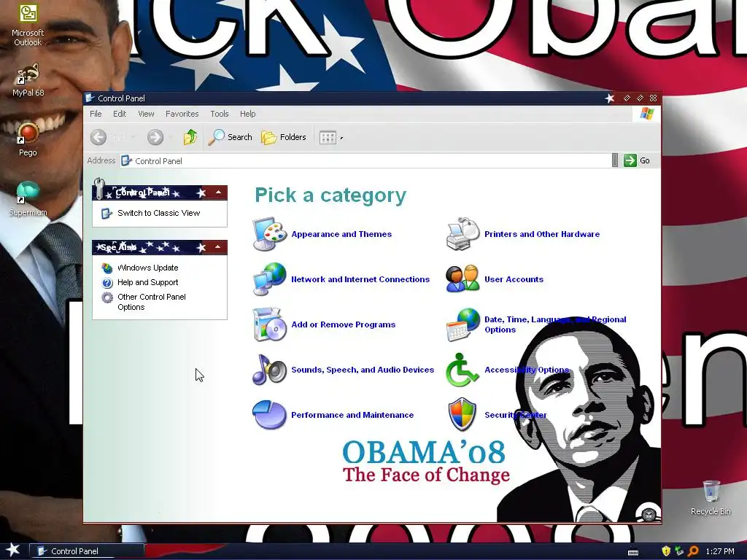Open Performance and Maintenance pie chart icon
This screenshot has width=747, height=560.
[x=270, y=415]
